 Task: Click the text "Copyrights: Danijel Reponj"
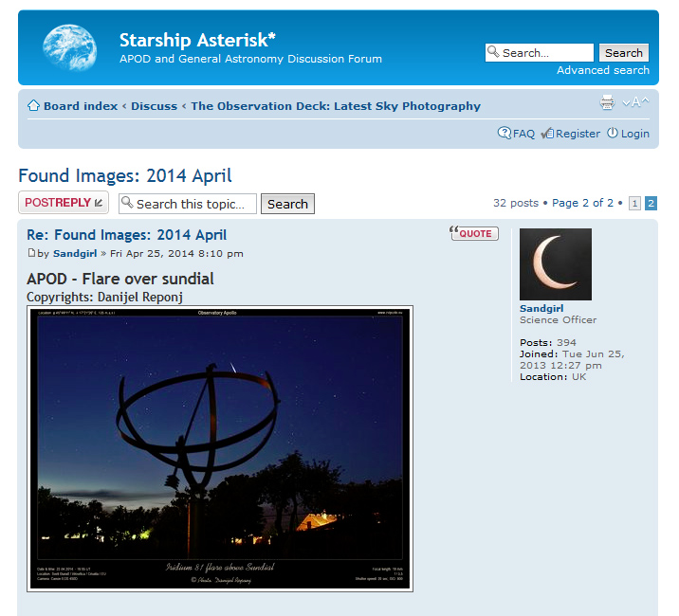tap(105, 297)
